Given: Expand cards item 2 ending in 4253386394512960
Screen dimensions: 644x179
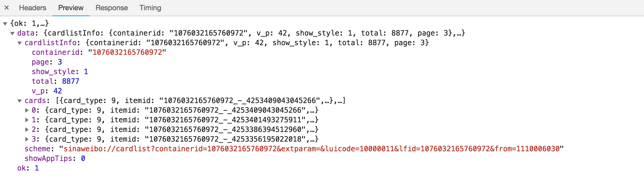Looking at the screenshot, I should point(27,130).
